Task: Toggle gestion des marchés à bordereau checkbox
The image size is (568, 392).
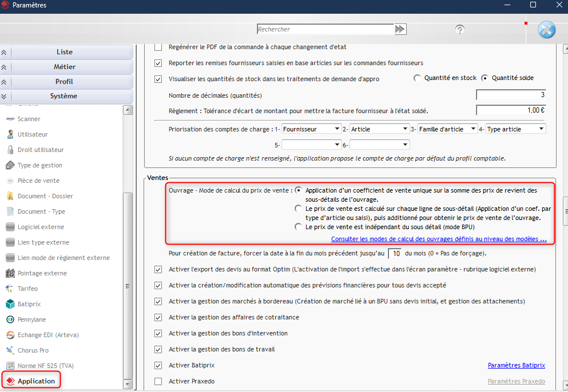Action: pyautogui.click(x=158, y=301)
